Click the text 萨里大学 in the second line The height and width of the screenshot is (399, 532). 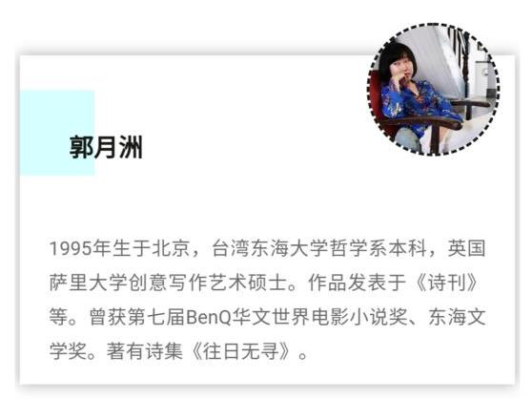point(89,283)
